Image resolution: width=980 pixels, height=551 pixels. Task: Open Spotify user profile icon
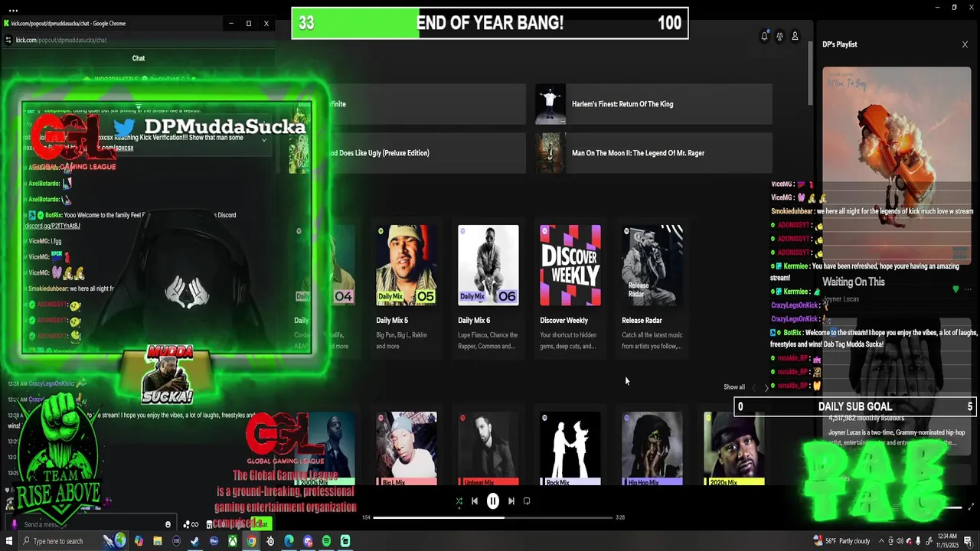click(795, 36)
